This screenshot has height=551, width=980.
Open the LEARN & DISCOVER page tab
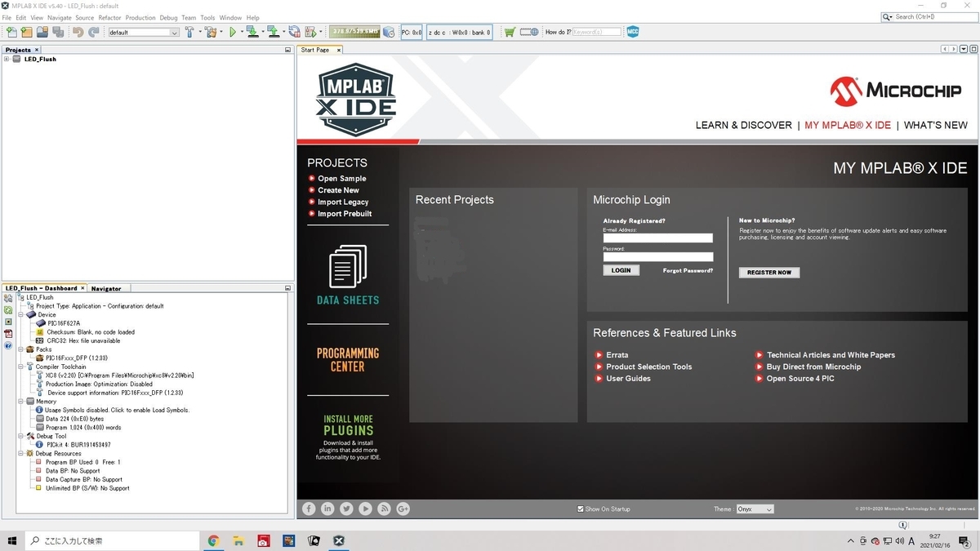point(743,125)
